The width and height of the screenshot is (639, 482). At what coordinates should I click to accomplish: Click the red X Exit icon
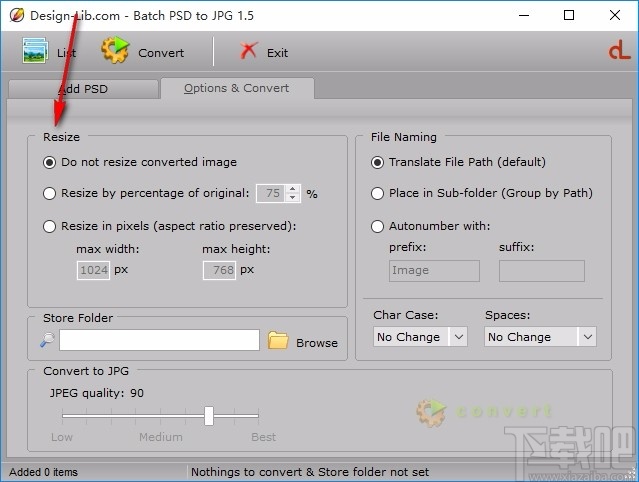249,51
